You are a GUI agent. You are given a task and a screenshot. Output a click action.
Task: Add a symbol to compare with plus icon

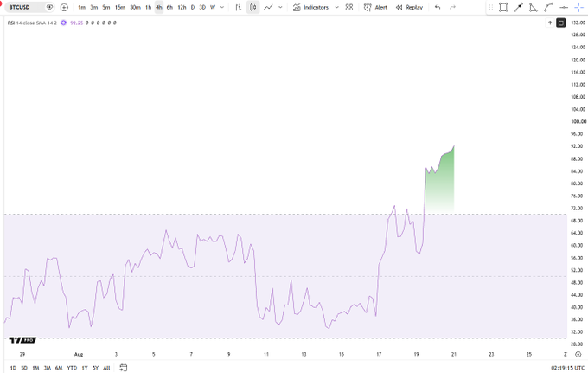click(x=64, y=7)
